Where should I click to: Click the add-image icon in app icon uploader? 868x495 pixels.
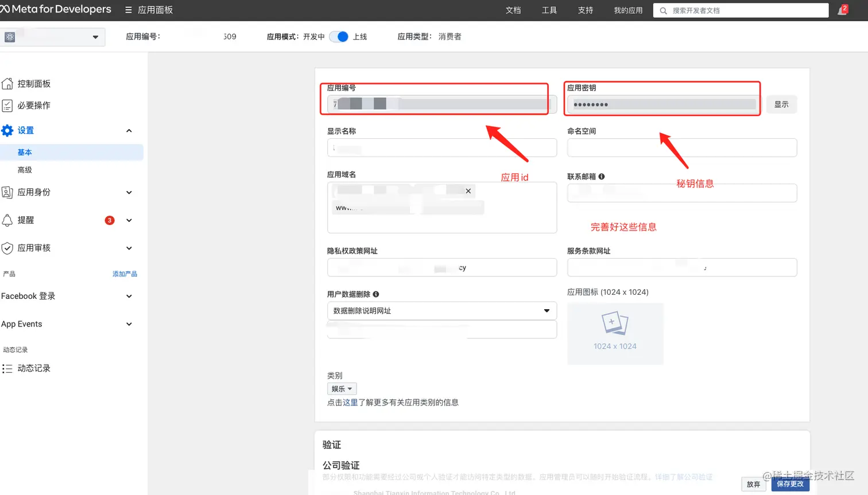click(615, 323)
